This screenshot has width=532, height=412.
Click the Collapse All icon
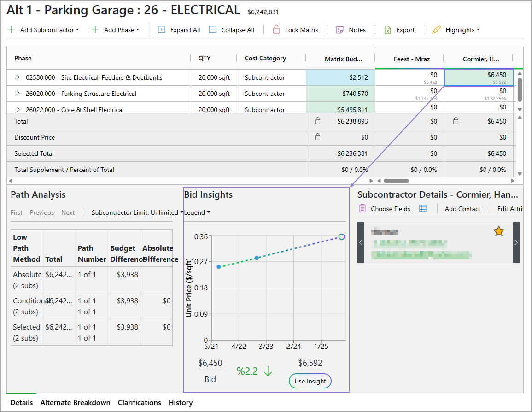point(213,29)
